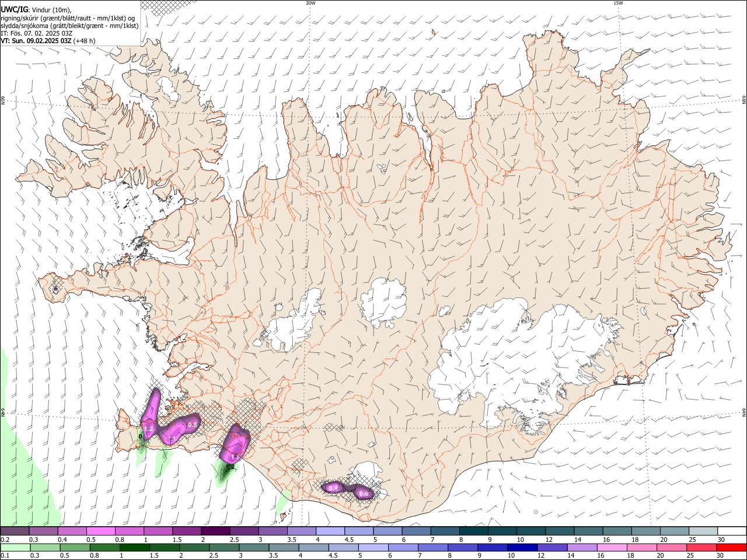
Task: Click the darkest green swatch between 1 and 1.5
Action: (x=134, y=548)
